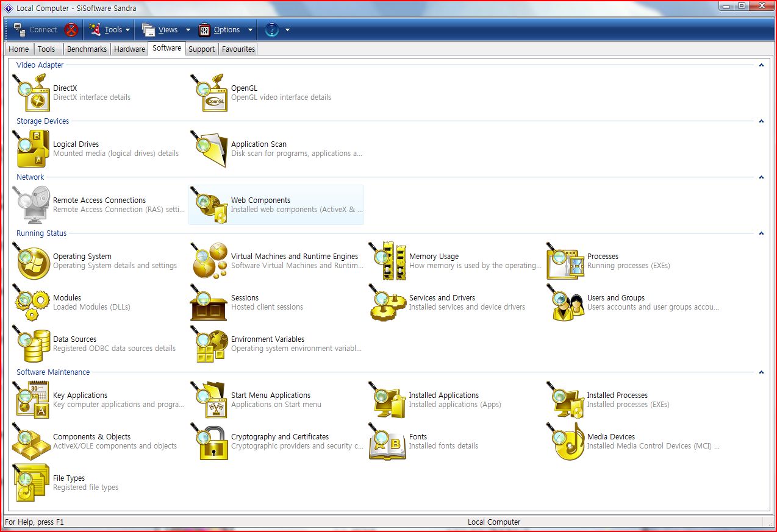Viewport: 777px width, 532px height.
Task: Open the Installed Processes icon
Action: click(565, 400)
